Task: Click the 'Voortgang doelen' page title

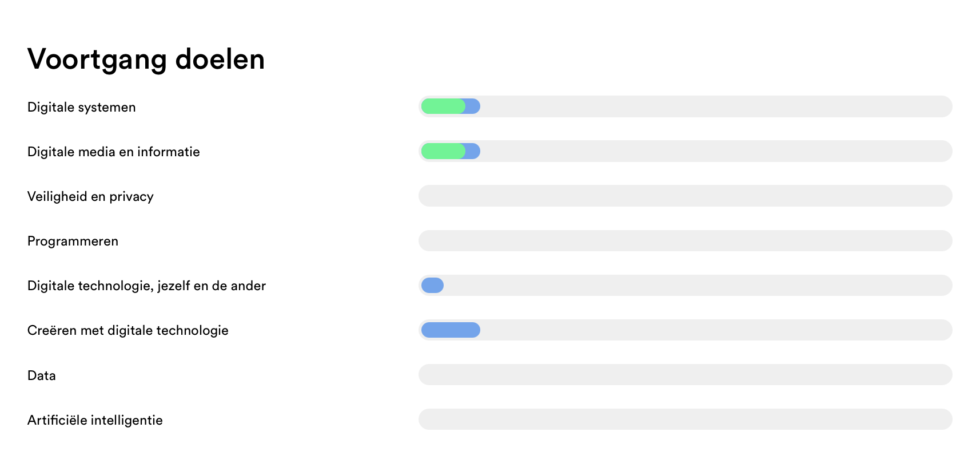Action: [146, 58]
